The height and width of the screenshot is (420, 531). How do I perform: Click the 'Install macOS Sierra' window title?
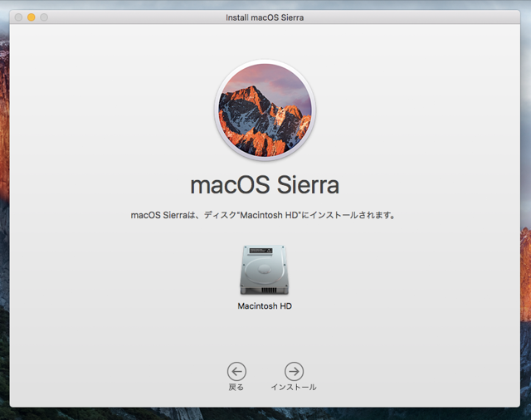pyautogui.click(x=265, y=17)
